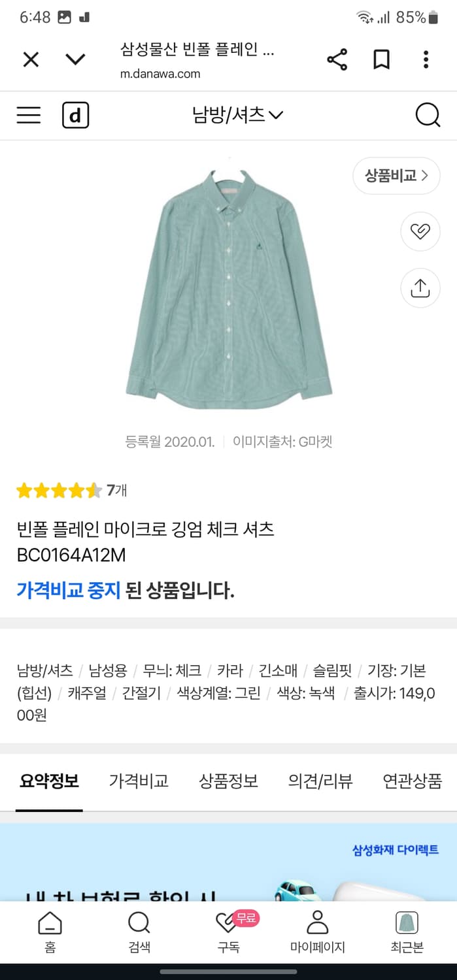The width and height of the screenshot is (457, 980).
Task: Expand the 남방/셔츠 category dropdown
Action: point(237,116)
